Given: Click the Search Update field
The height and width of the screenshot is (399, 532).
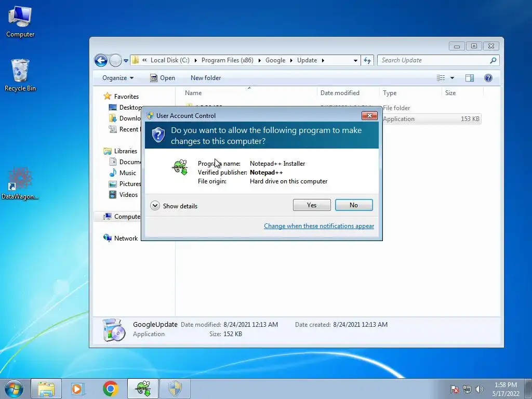Looking at the screenshot, I should click(434, 60).
